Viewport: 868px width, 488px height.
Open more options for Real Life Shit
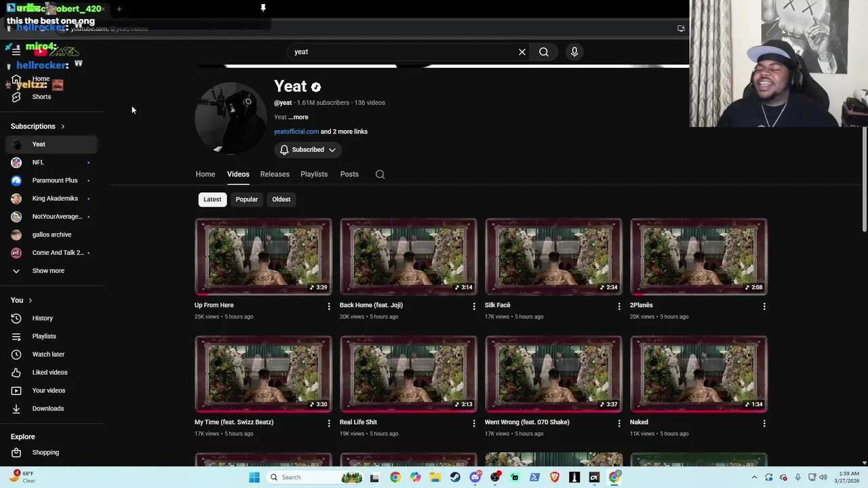coord(474,423)
